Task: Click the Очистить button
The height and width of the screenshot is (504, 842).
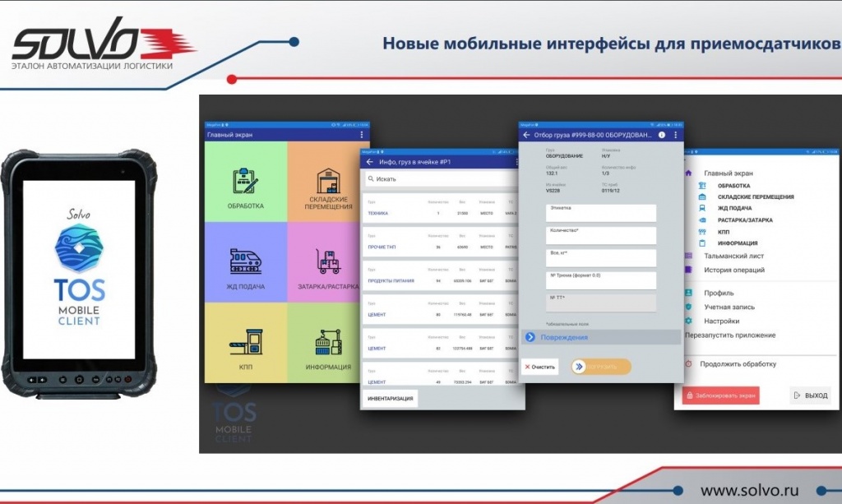Action: point(539,367)
